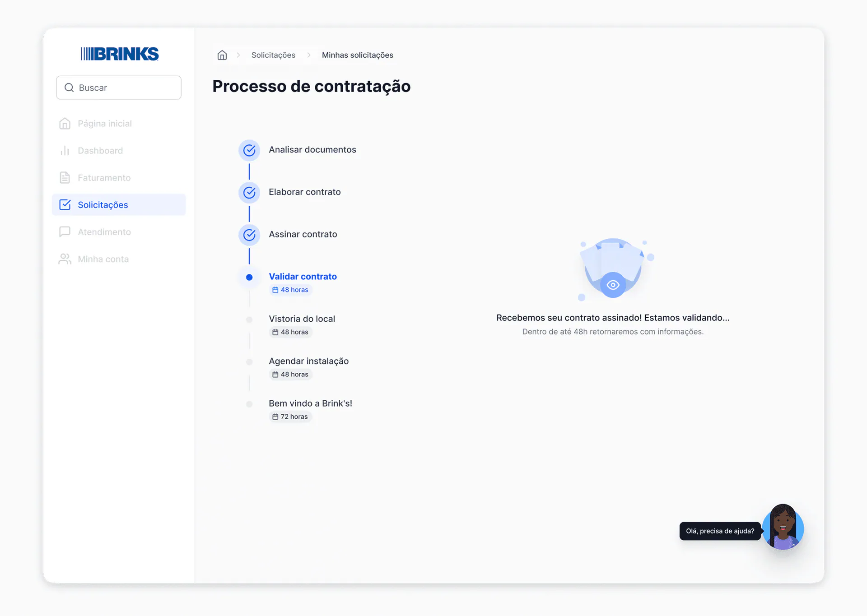
Task: Click the Minha conta users icon
Action: tap(65, 259)
